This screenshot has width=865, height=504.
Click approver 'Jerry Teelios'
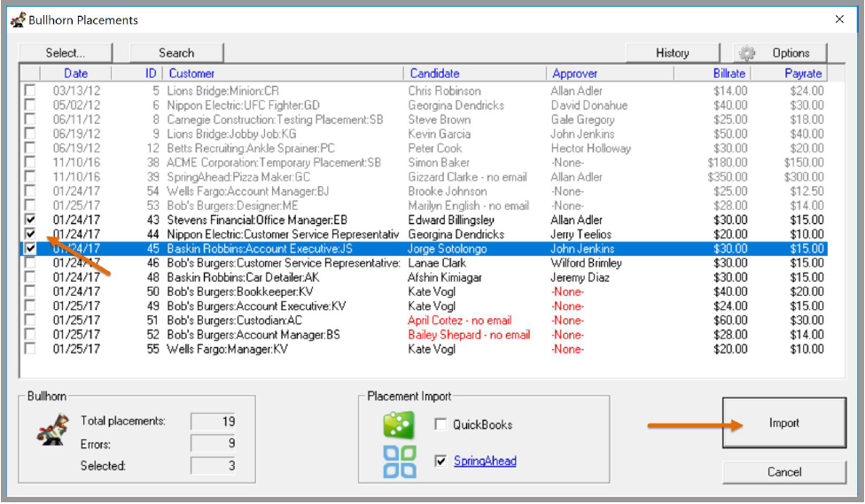coord(581,234)
